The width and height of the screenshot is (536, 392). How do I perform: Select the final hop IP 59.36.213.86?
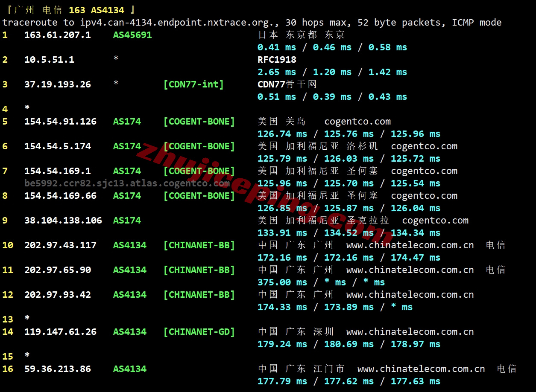pos(57,369)
